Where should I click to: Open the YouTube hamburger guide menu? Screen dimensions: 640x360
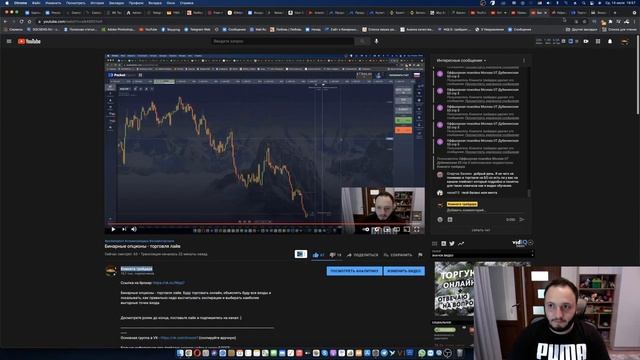(9, 41)
